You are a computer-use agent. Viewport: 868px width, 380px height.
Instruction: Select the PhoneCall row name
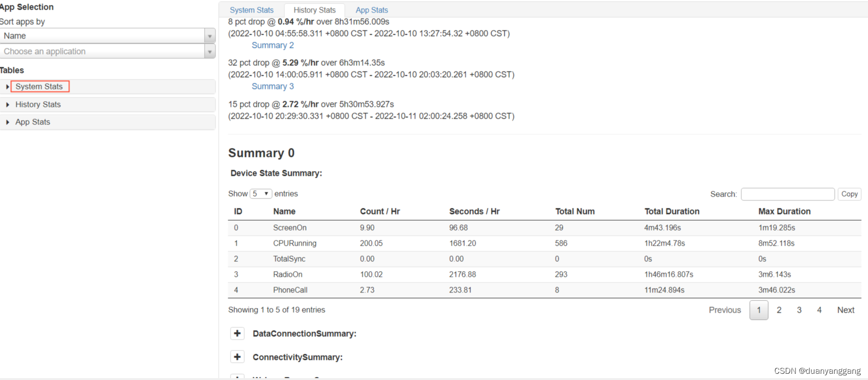(290, 290)
